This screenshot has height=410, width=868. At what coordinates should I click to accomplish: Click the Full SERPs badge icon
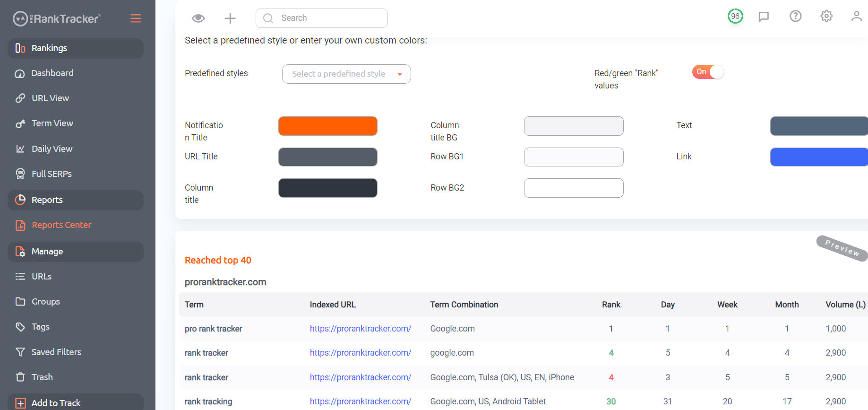20,174
